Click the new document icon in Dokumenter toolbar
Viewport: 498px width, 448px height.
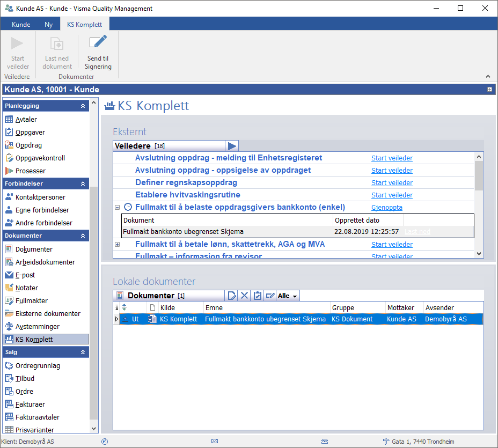click(x=232, y=296)
